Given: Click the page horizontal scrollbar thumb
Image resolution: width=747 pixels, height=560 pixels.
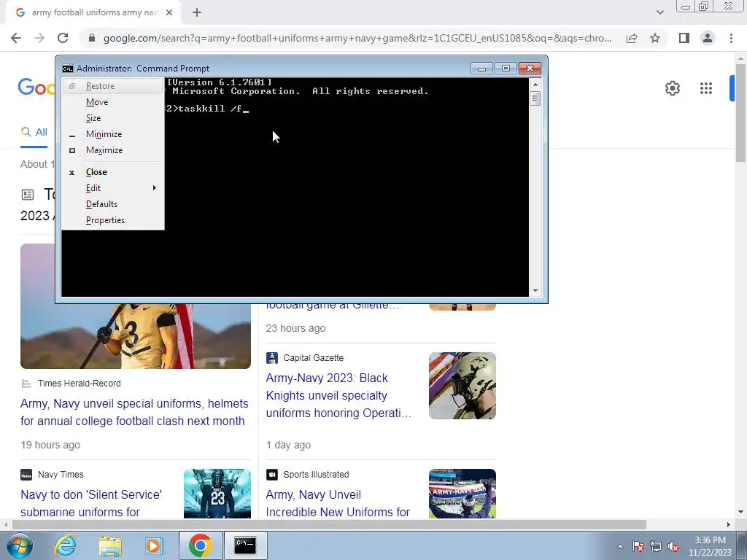Looking at the screenshot, I should click(x=329, y=525).
